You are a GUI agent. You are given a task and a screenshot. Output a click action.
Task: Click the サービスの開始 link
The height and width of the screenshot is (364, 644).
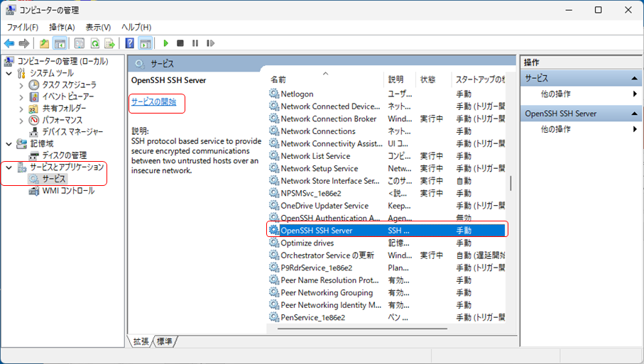click(153, 102)
